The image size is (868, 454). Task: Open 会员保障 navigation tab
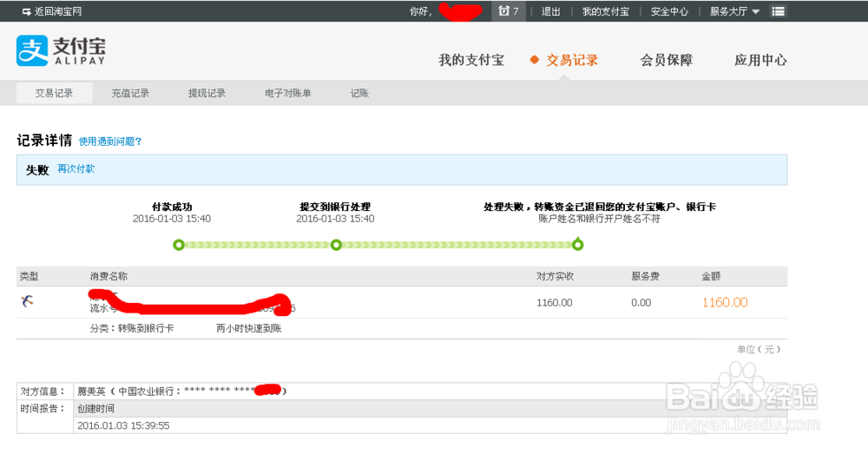[x=667, y=60]
